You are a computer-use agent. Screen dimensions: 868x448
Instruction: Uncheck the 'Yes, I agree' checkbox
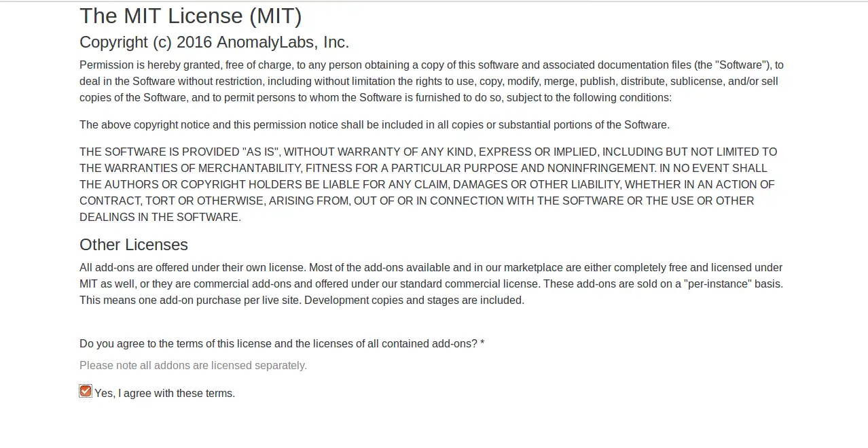pos(86,391)
